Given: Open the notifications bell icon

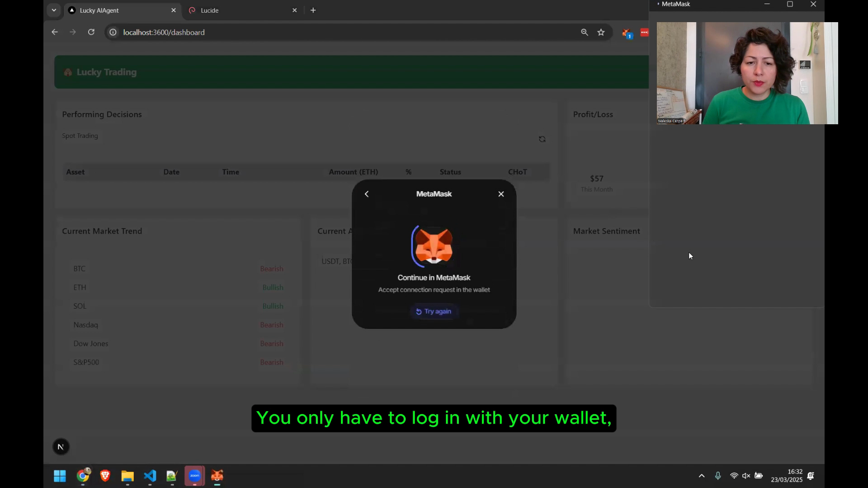Looking at the screenshot, I should pos(811,476).
